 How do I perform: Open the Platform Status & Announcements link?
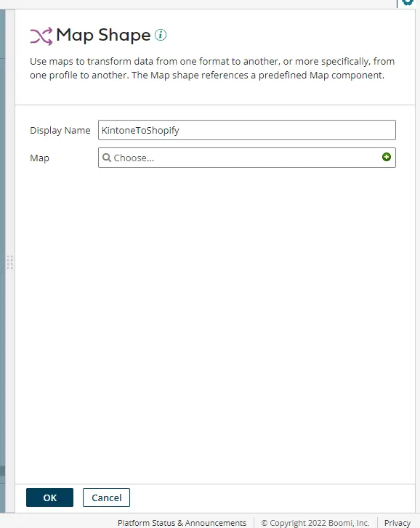[182, 523]
